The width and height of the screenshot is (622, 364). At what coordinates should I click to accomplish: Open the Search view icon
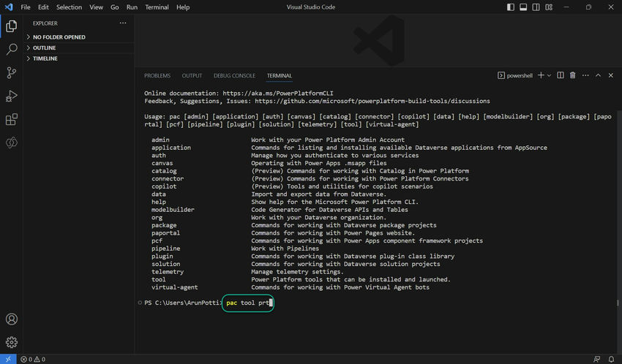(x=12, y=49)
